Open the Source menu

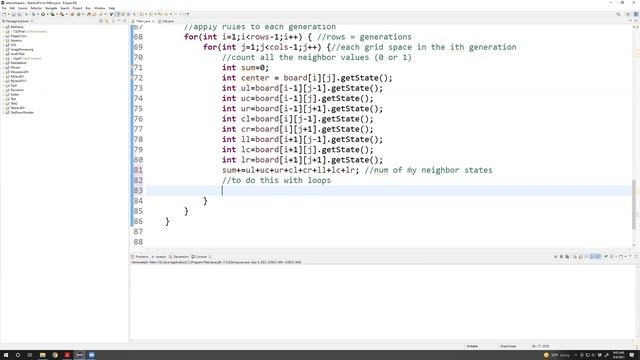(22, 8)
